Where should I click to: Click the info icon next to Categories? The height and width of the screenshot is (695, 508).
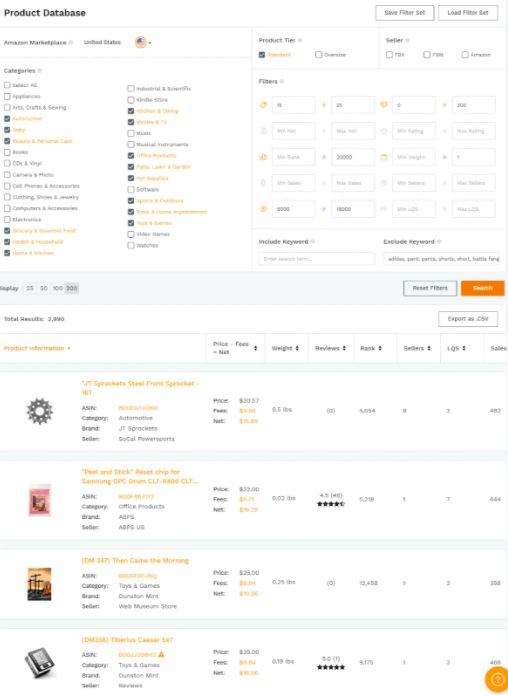pos(40,71)
